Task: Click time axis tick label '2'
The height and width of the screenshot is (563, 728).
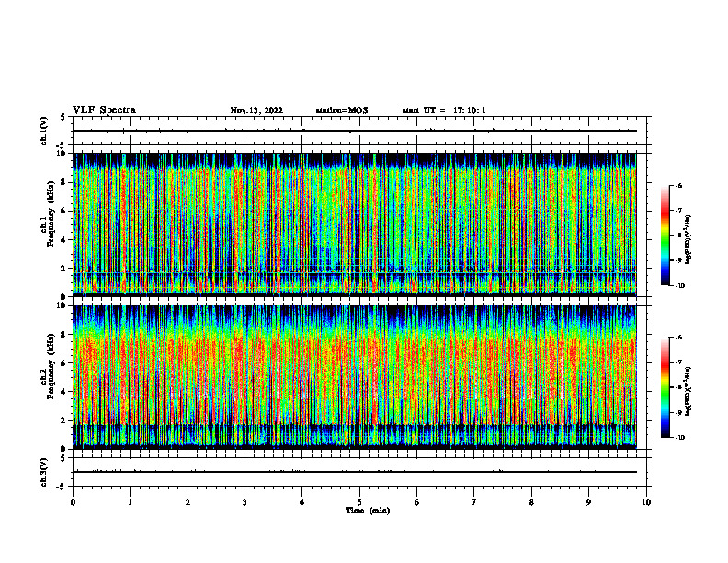Action: pyautogui.click(x=188, y=502)
